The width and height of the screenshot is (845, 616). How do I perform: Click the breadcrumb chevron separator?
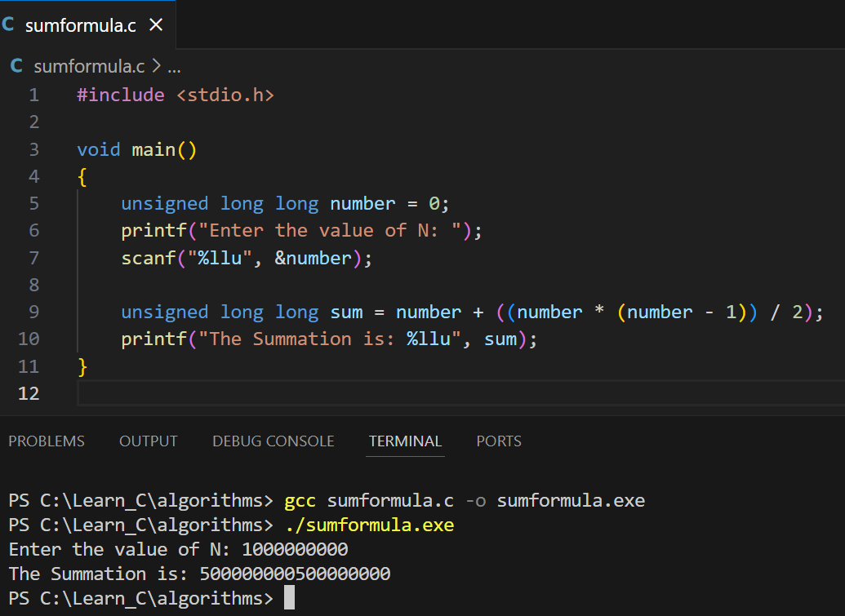click(156, 66)
